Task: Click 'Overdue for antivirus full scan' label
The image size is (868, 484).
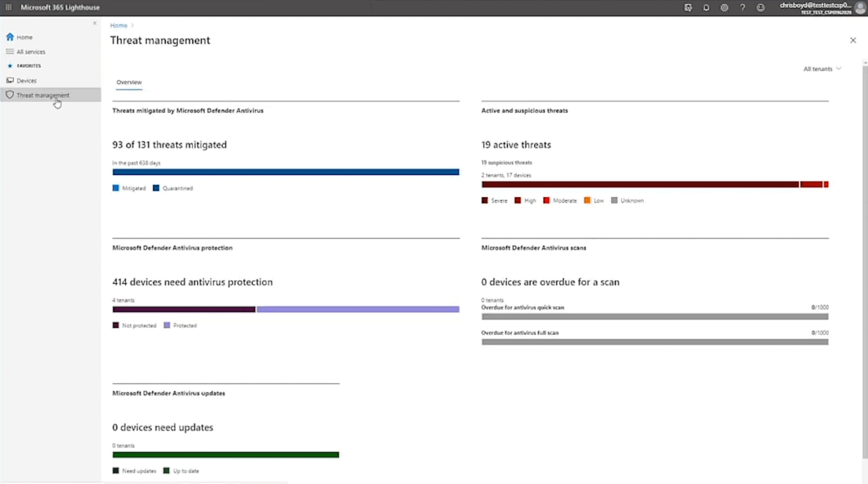Action: pyautogui.click(x=520, y=333)
